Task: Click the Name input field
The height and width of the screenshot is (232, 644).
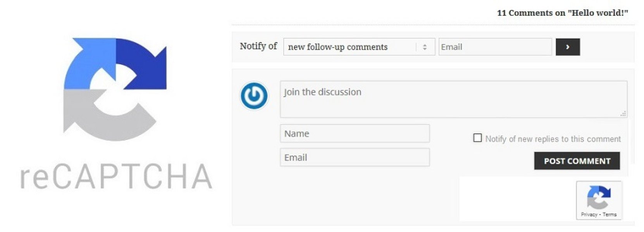Action: (355, 133)
